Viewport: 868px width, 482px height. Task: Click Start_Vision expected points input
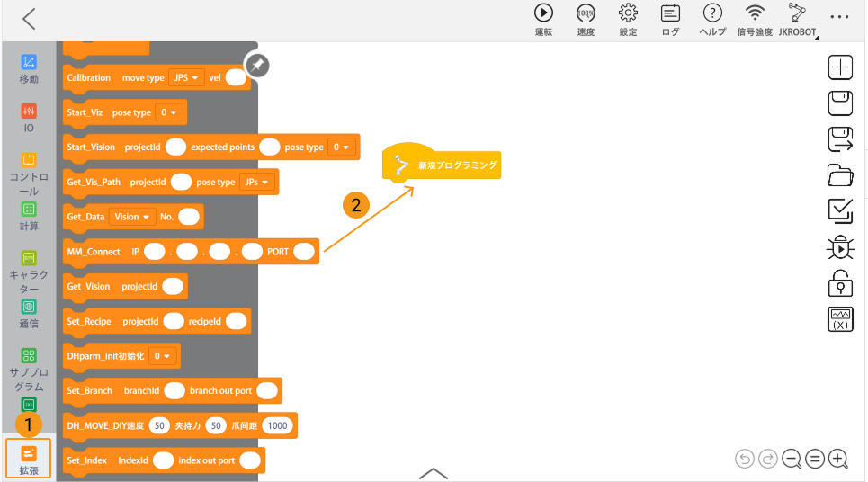(270, 147)
